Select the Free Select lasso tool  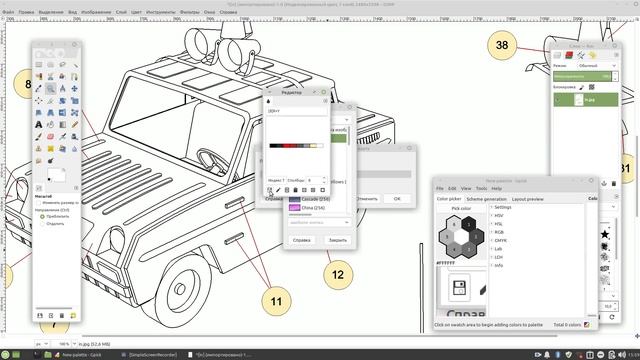tap(62, 64)
